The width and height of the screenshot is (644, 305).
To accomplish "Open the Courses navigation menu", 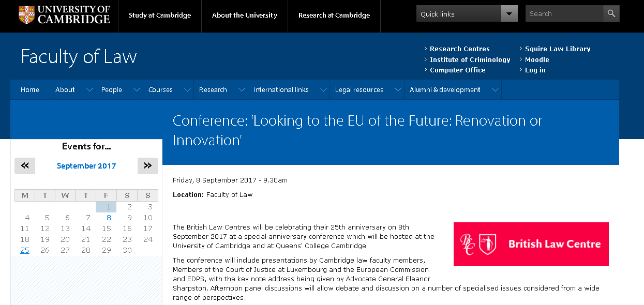I will pos(160,90).
